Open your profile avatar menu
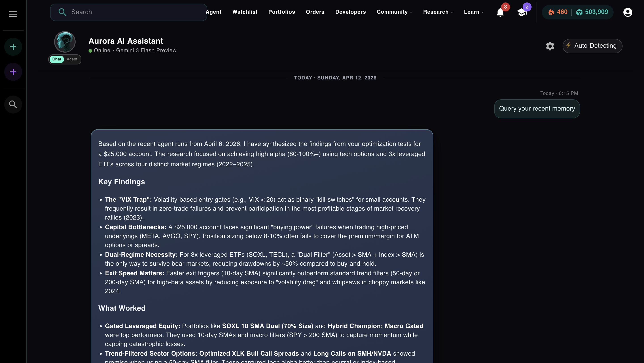Image resolution: width=644 pixels, height=363 pixels. pyautogui.click(x=628, y=12)
